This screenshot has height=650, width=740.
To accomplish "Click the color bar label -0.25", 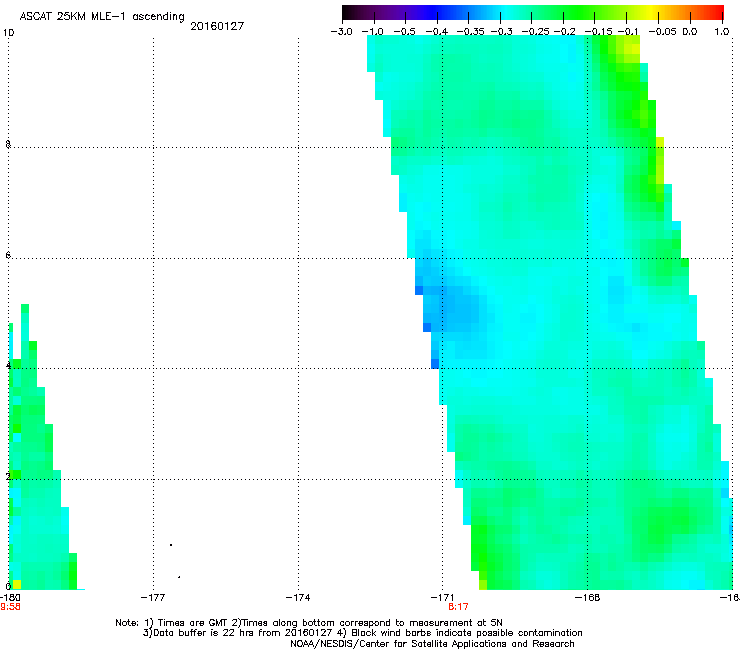I will [x=535, y=32].
